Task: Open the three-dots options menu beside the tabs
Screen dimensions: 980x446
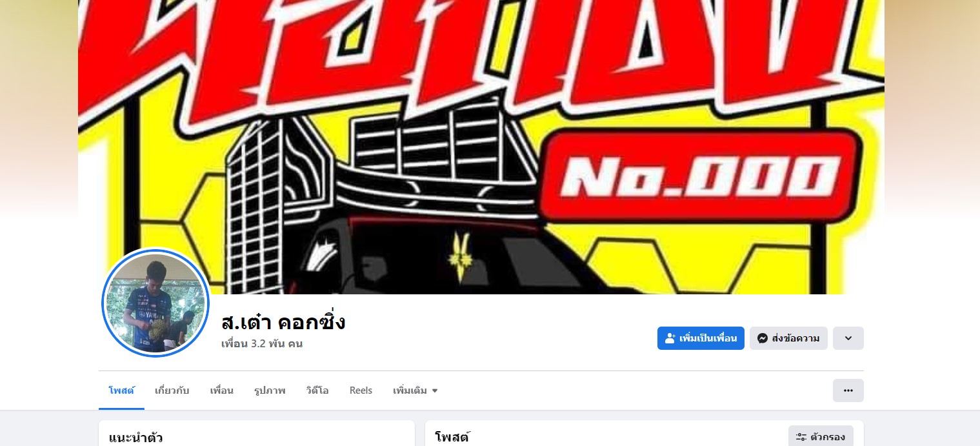Action: point(848,390)
